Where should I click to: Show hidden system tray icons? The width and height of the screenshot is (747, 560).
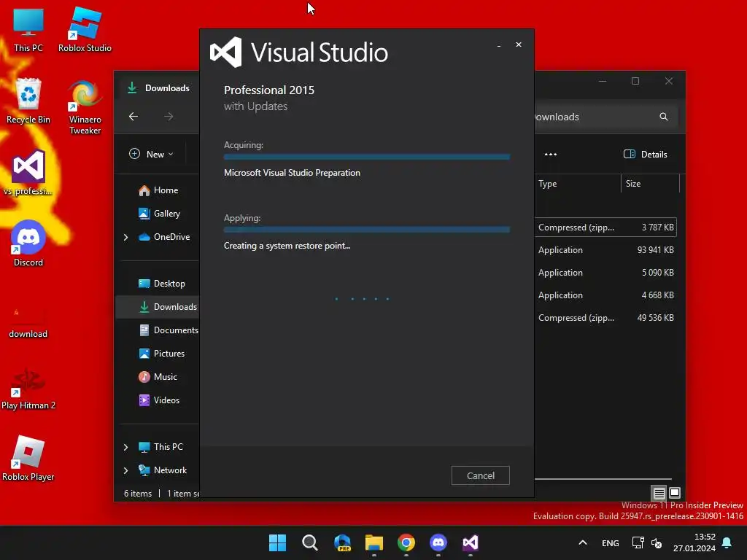(582, 542)
